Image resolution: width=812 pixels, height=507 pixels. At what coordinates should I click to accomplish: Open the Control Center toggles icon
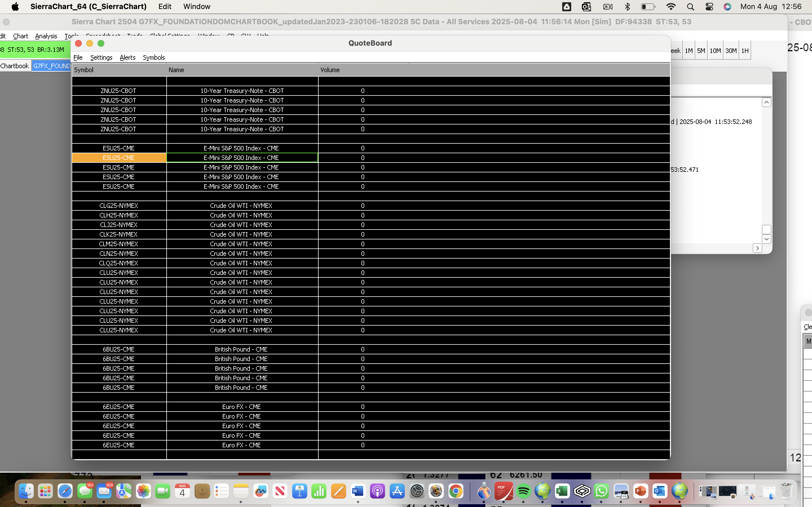[709, 7]
